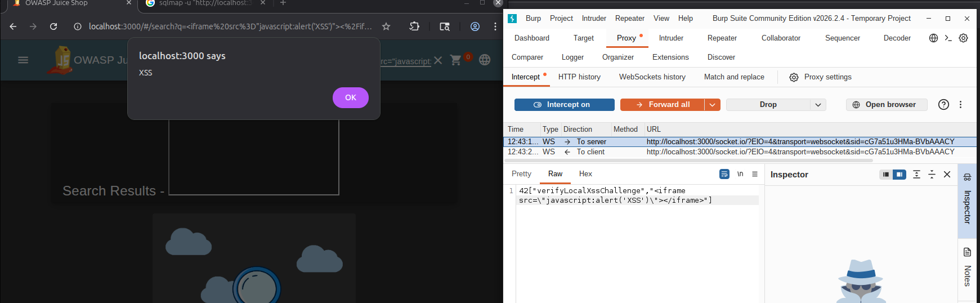View site information icon in address bar

(78, 26)
